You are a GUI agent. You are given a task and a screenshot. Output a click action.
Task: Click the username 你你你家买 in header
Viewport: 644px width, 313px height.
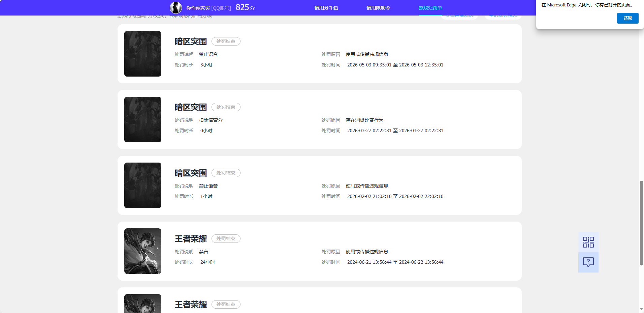tap(198, 8)
